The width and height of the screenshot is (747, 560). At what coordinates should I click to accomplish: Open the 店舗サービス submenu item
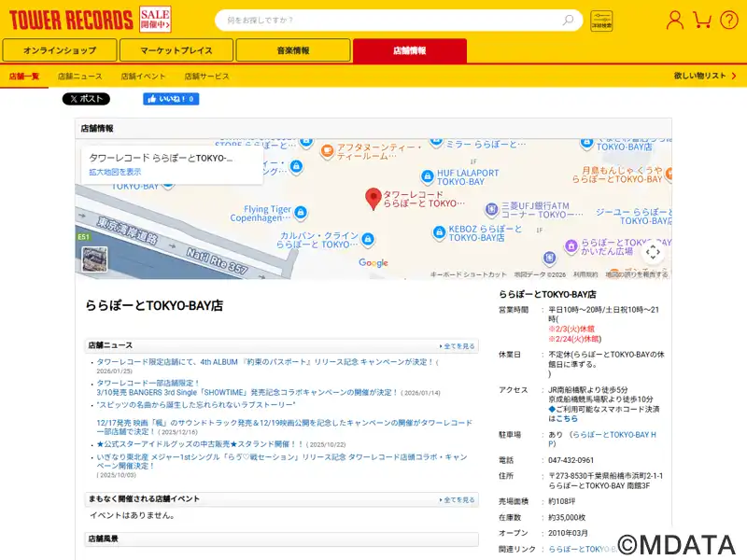coord(206,77)
